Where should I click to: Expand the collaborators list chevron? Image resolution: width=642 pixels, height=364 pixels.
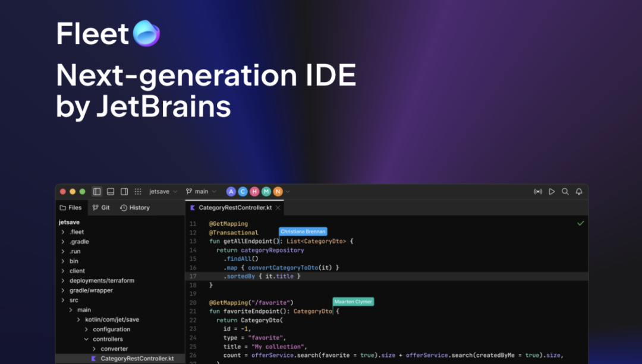288,191
